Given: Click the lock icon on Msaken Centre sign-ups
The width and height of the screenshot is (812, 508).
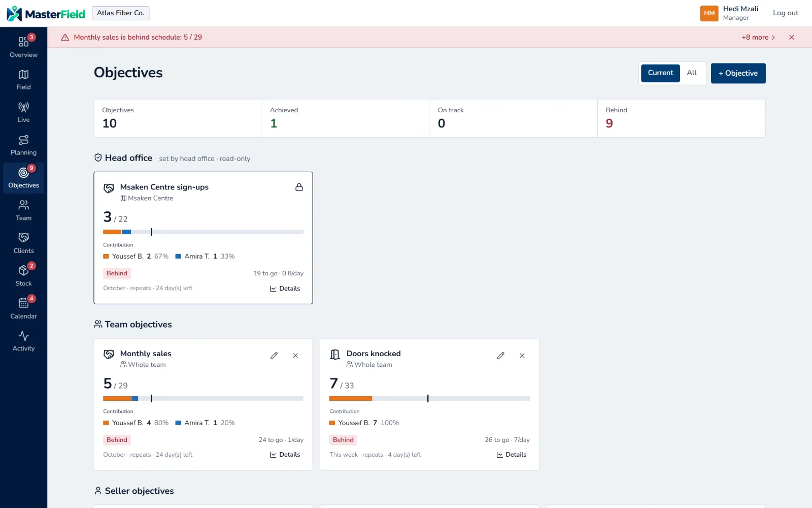Looking at the screenshot, I should pyautogui.click(x=299, y=187).
